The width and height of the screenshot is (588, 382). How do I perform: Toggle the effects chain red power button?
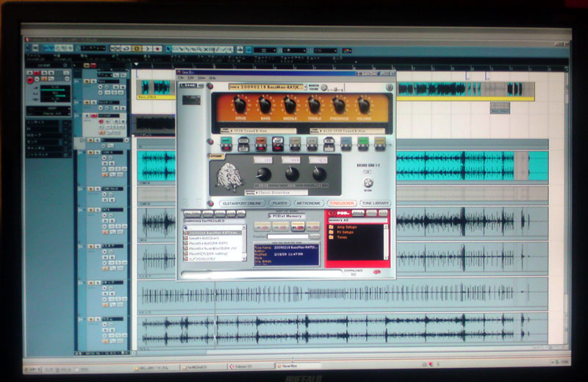pyautogui.click(x=210, y=142)
